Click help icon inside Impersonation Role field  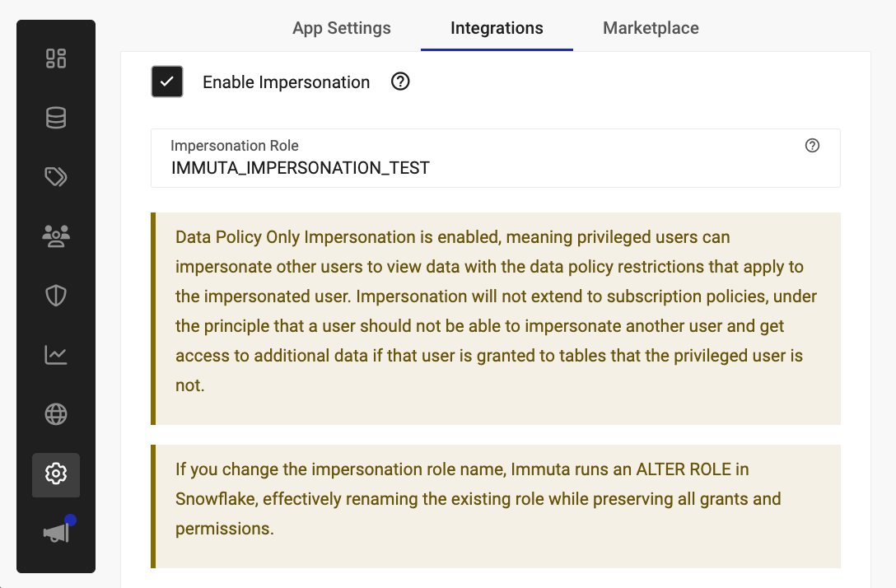[812, 146]
